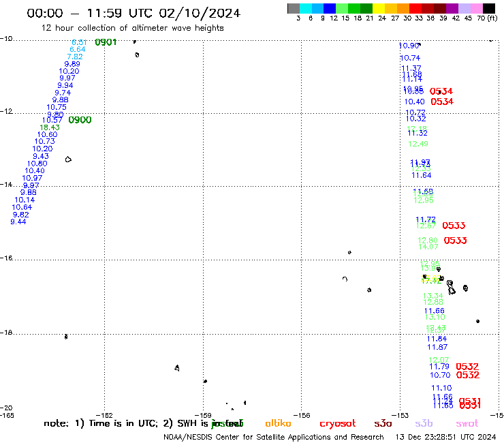Click the wave height value '6.64'
Screen dimensions: 504x443
pyautogui.click(x=78, y=49)
